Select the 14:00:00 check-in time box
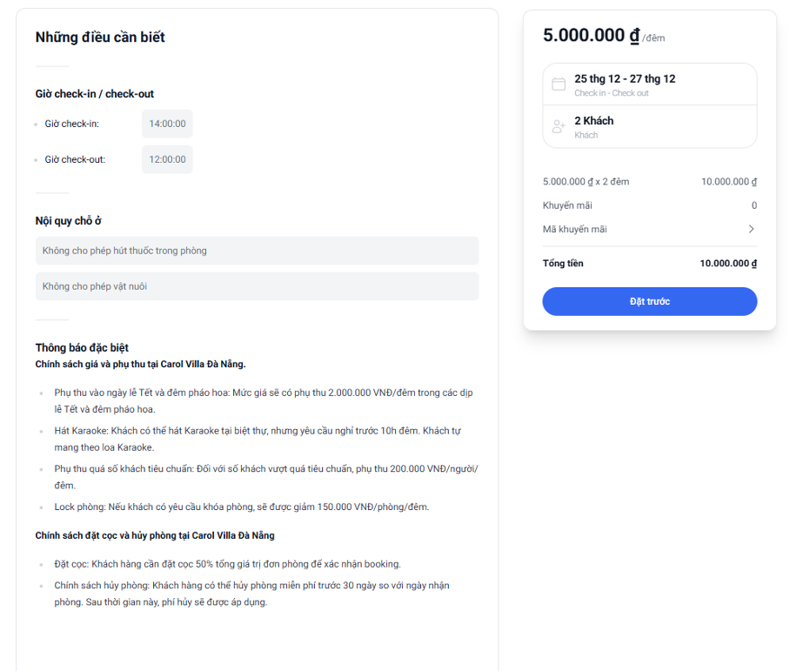The width and height of the screenshot is (790, 672). [167, 124]
